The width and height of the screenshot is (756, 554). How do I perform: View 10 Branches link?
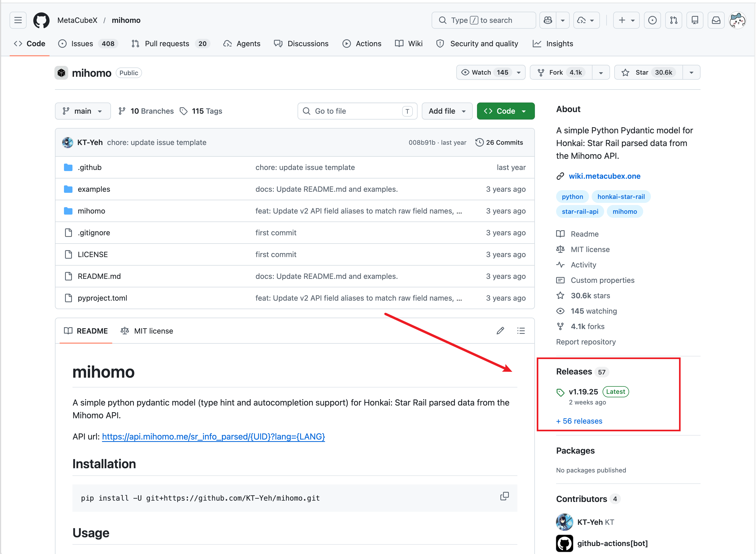[x=146, y=111]
